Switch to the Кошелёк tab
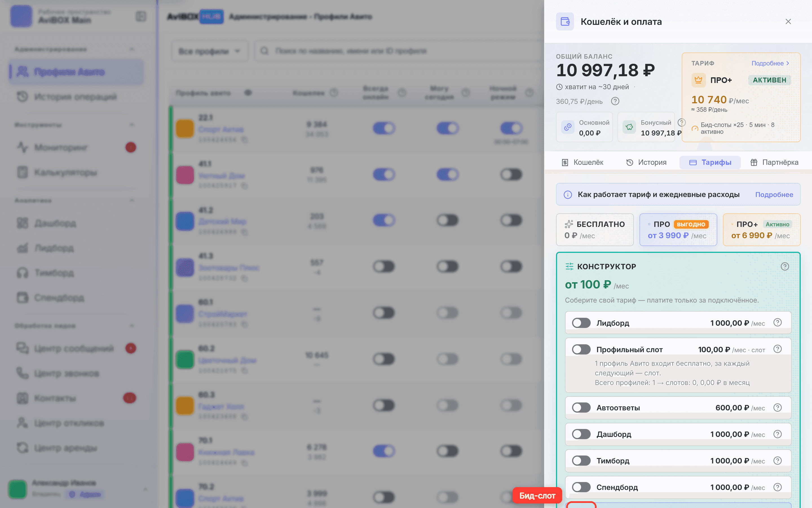Image resolution: width=812 pixels, height=508 pixels. pos(582,163)
